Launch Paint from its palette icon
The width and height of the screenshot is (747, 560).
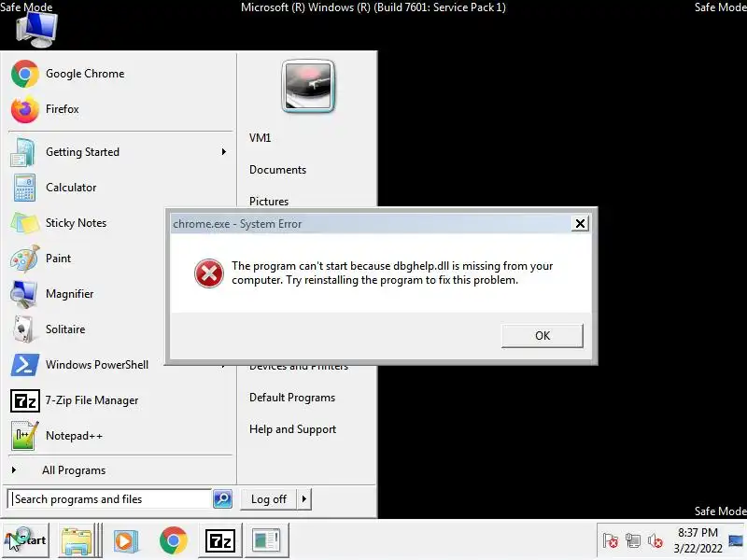click(x=25, y=259)
